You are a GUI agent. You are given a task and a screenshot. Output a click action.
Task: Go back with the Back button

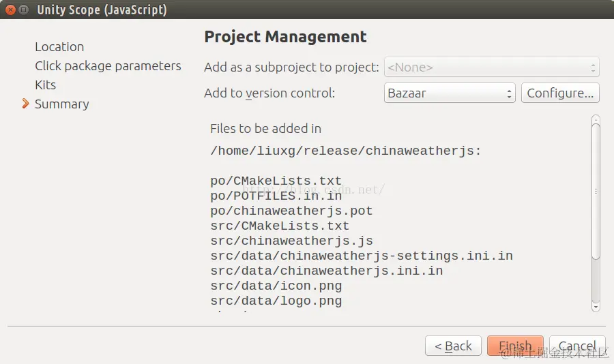click(x=453, y=346)
